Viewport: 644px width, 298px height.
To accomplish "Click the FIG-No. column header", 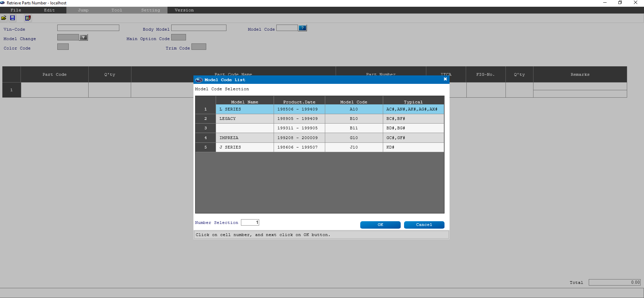I will point(486,74).
